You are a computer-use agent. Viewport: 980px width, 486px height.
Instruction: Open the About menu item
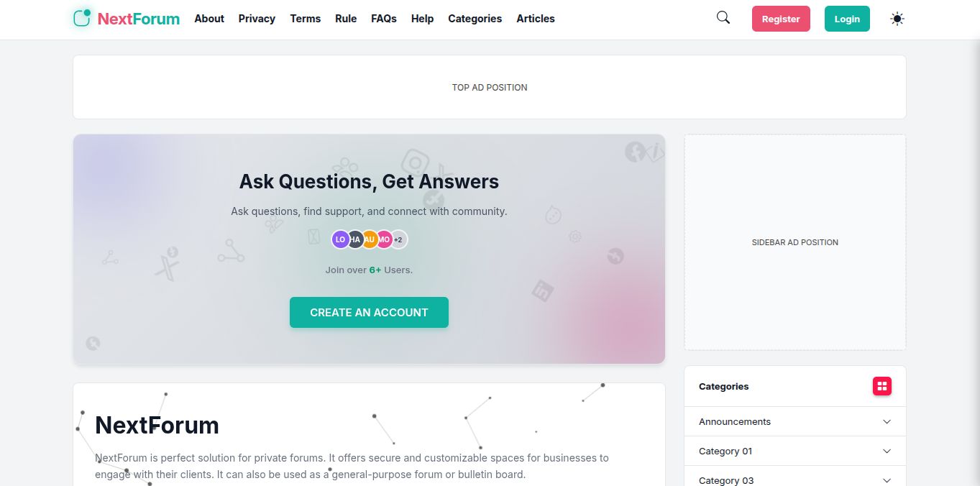(x=209, y=19)
